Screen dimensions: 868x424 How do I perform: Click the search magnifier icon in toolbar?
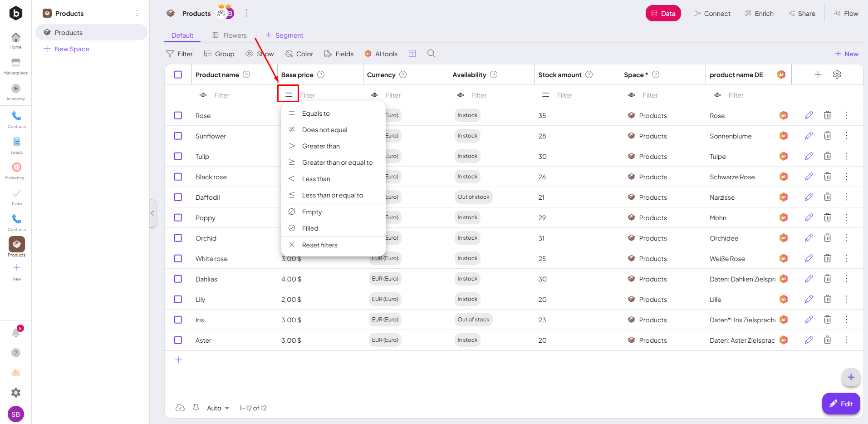431,54
